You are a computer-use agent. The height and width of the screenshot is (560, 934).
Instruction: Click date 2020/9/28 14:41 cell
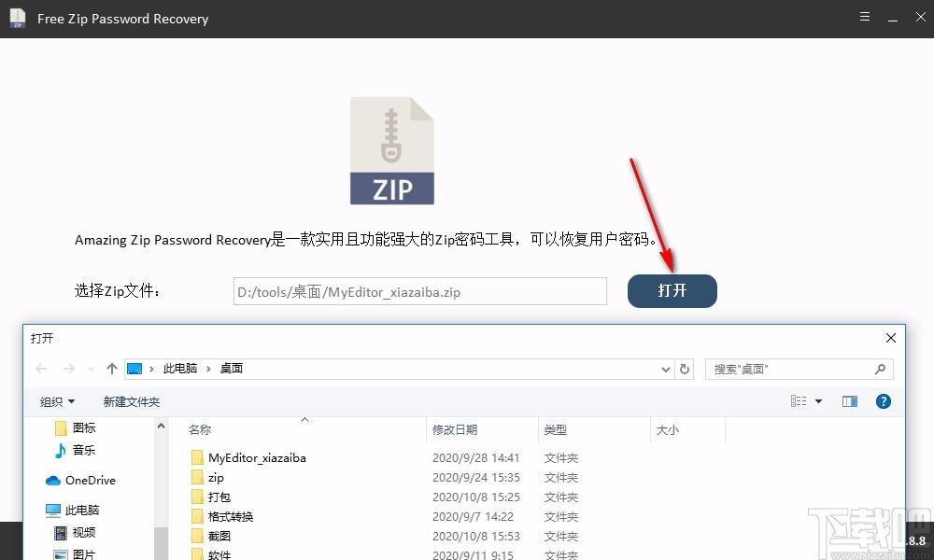pos(475,457)
